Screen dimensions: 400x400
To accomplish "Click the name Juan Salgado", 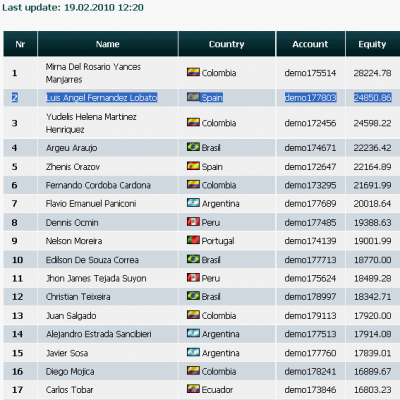I will 71,315.
